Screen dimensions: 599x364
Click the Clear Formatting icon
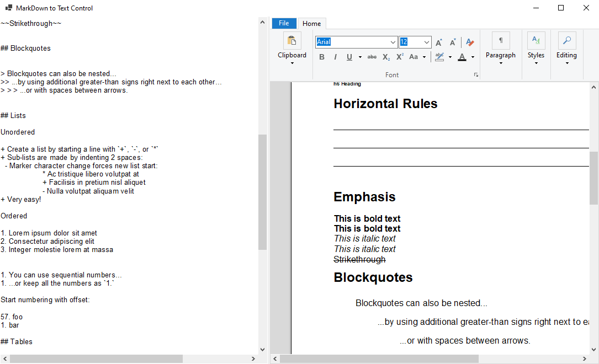tap(469, 42)
